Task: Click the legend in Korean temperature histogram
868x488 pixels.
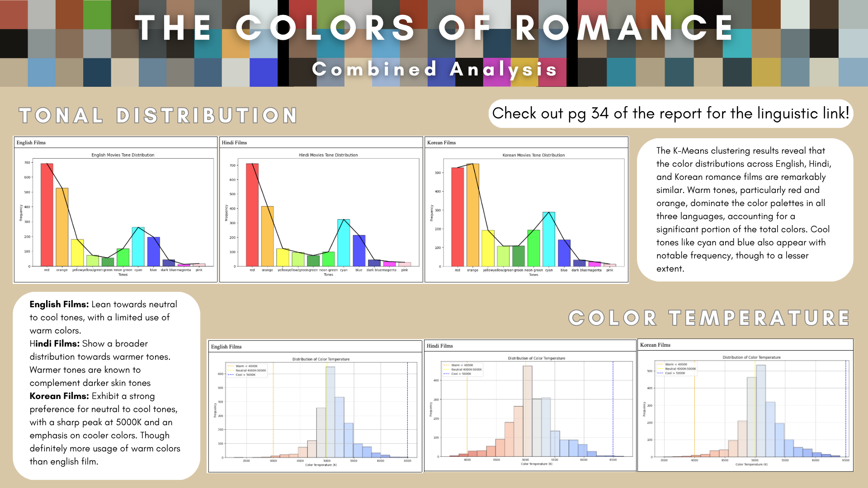Action: click(677, 369)
